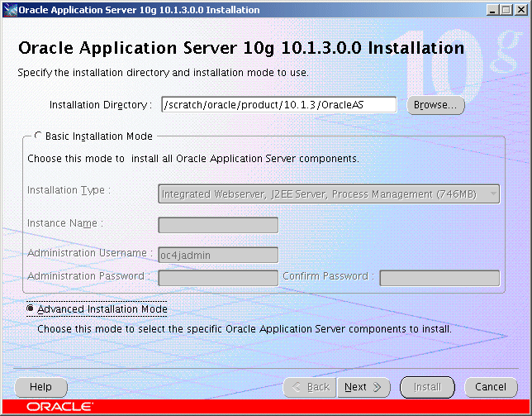The width and height of the screenshot is (532, 416).
Task: Click the Install button
Action: click(427, 387)
